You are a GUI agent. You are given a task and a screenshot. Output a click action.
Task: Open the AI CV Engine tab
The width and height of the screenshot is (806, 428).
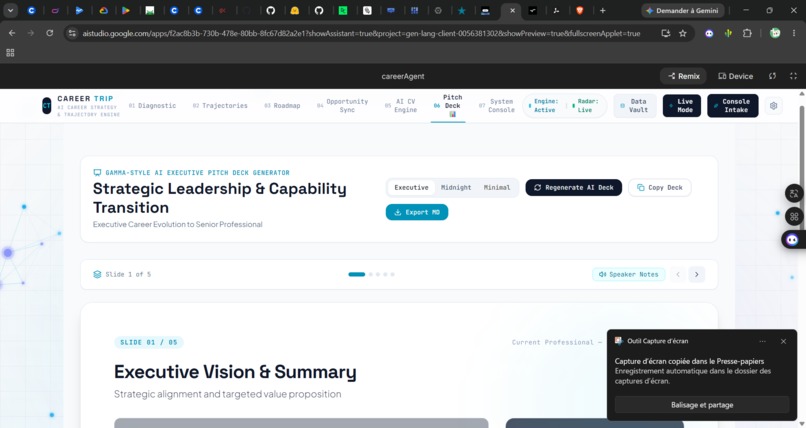pos(401,106)
